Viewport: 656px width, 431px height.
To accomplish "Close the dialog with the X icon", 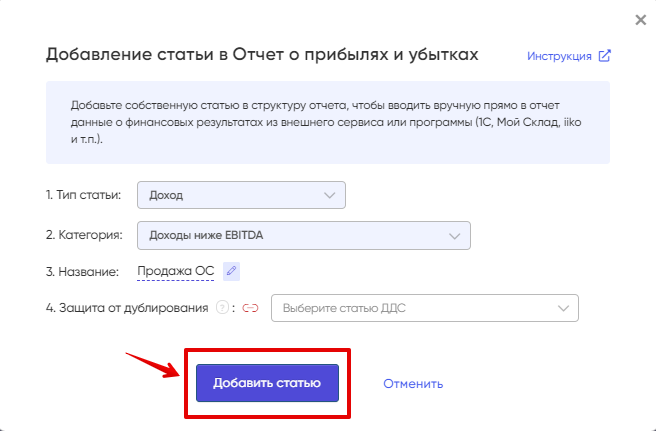I will click(641, 20).
